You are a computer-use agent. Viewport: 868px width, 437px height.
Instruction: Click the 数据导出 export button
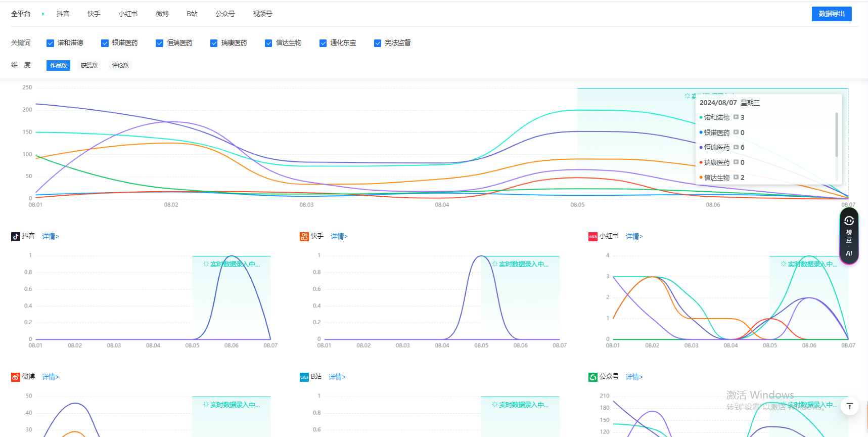pos(832,14)
